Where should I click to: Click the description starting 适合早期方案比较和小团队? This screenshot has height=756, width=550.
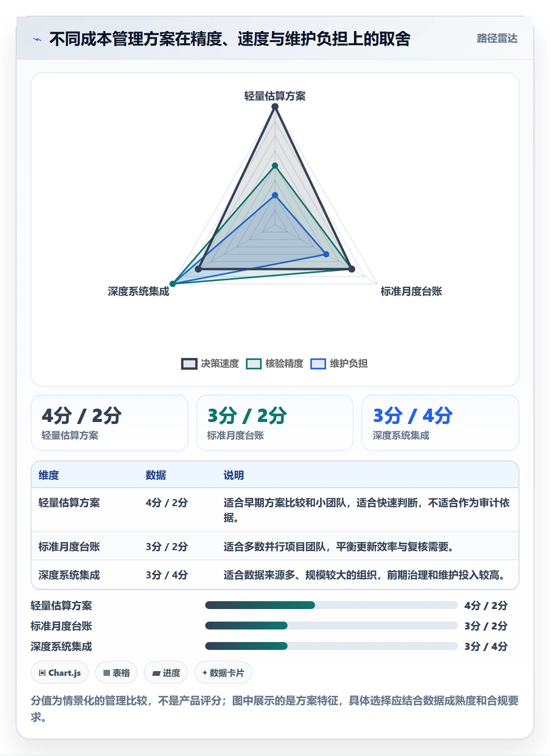click(x=367, y=510)
